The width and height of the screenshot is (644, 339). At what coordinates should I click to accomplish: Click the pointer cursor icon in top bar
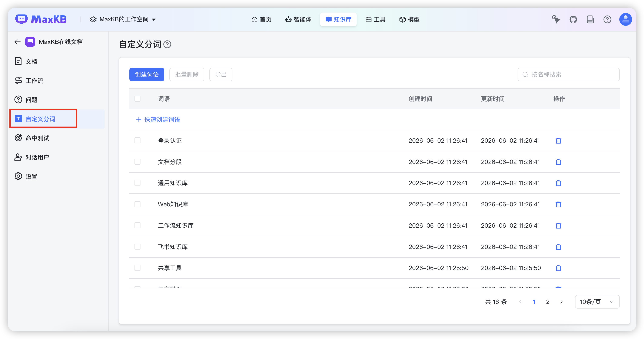(556, 19)
